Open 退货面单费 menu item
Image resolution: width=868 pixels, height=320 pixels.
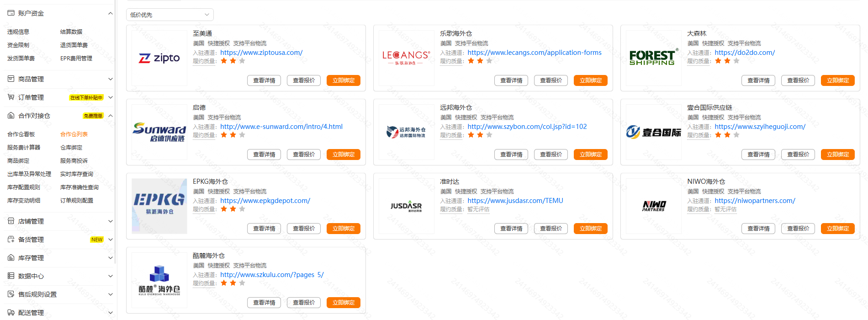pos(74,45)
